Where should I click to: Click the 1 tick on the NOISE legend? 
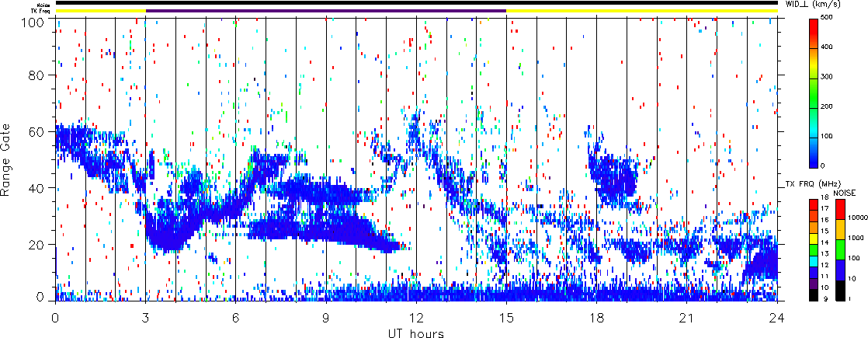(849, 298)
